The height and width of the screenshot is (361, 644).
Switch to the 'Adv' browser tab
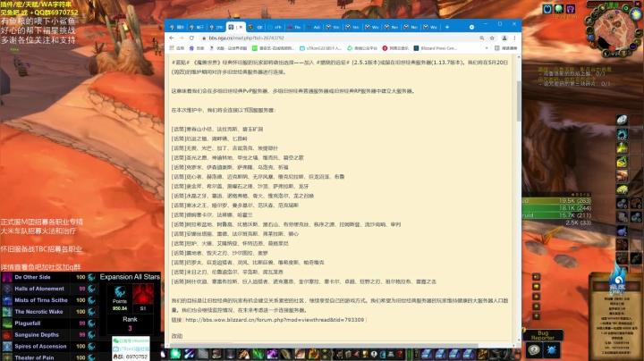point(314,27)
